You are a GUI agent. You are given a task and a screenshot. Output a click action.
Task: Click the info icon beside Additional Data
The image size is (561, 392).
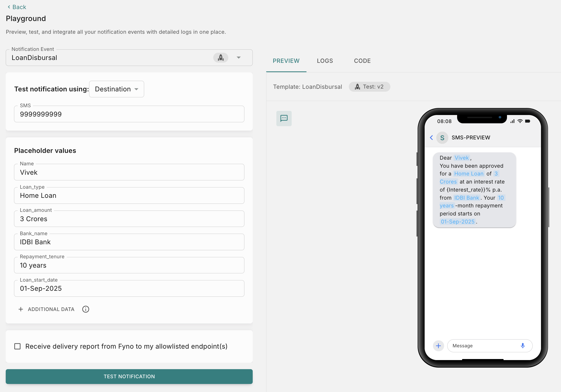pos(86,309)
